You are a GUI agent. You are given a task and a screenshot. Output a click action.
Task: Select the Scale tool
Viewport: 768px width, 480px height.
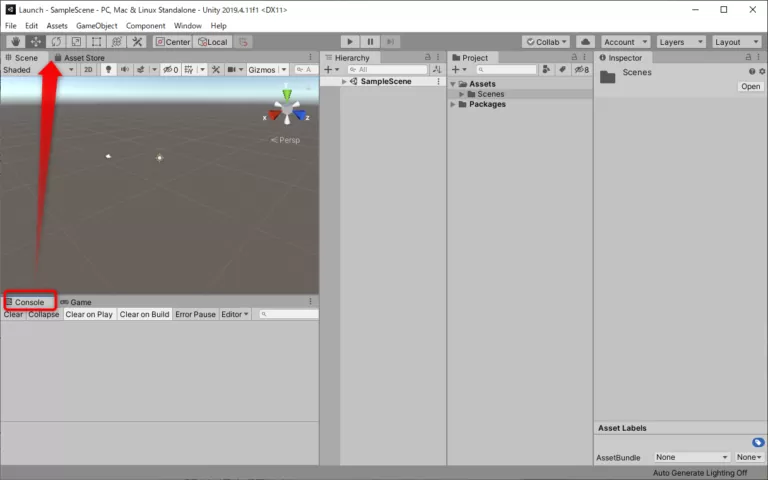[x=76, y=42]
